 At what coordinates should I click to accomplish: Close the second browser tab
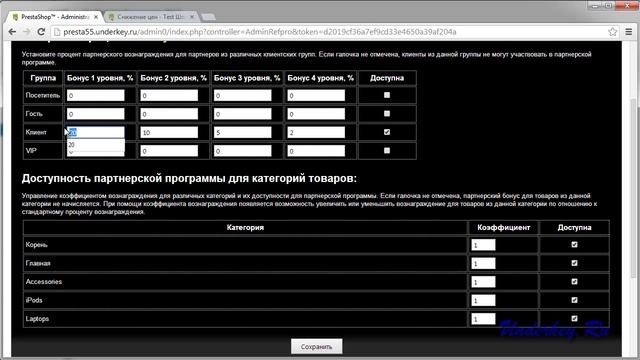192,17
